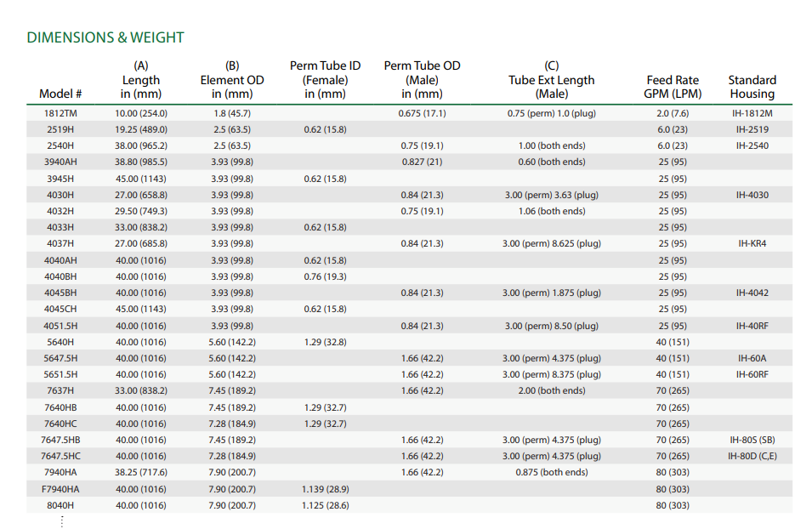Click the Feed Rate GPM (LPM) header
812x529 pixels.
(673, 87)
